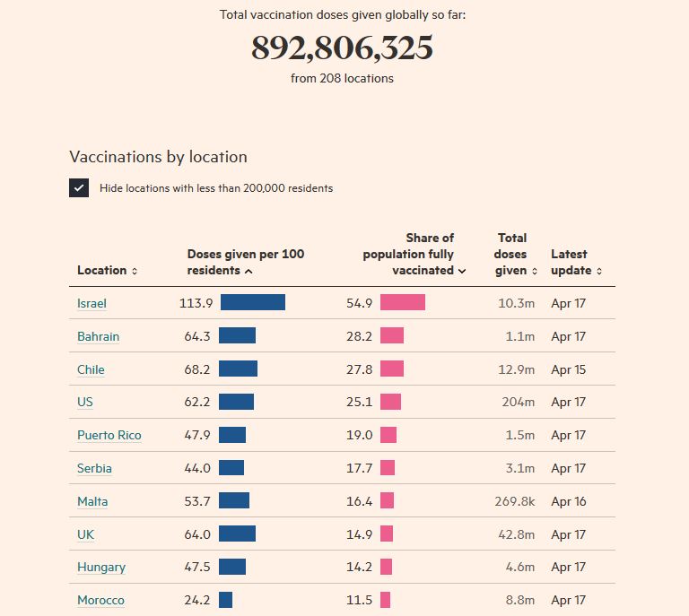Image resolution: width=689 pixels, height=616 pixels.
Task: Open the US location link
Action: [x=85, y=403]
